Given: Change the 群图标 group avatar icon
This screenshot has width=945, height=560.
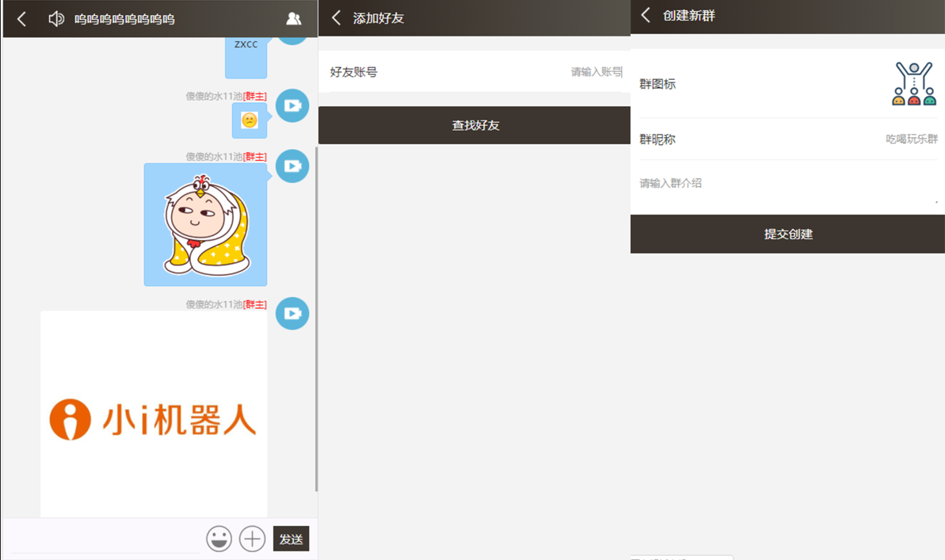Looking at the screenshot, I should coord(913,83).
